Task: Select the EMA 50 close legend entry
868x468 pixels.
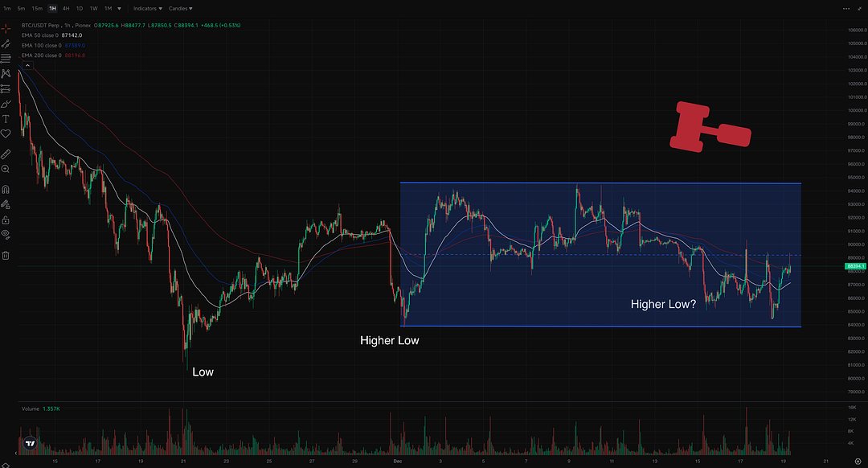Action: [40, 35]
